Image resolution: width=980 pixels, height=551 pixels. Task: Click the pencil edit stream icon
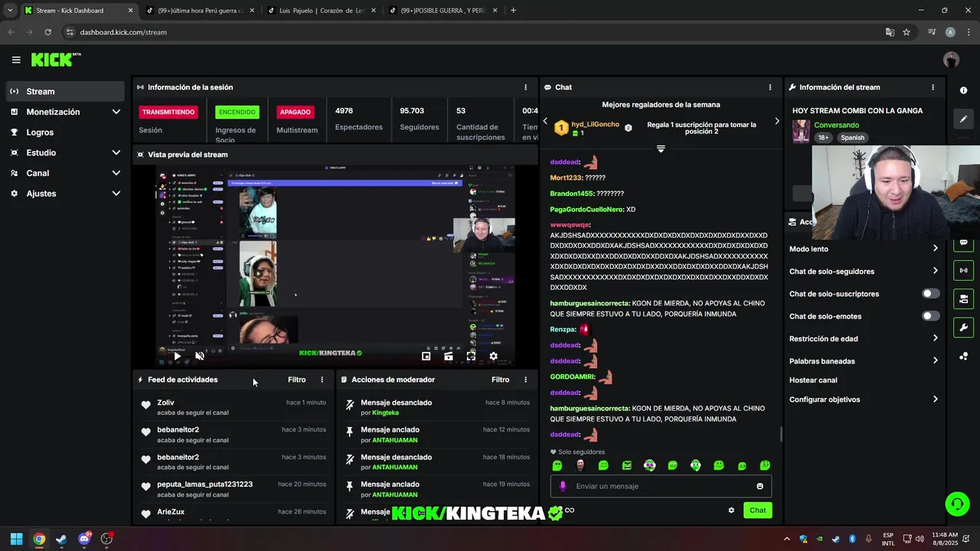(x=963, y=119)
